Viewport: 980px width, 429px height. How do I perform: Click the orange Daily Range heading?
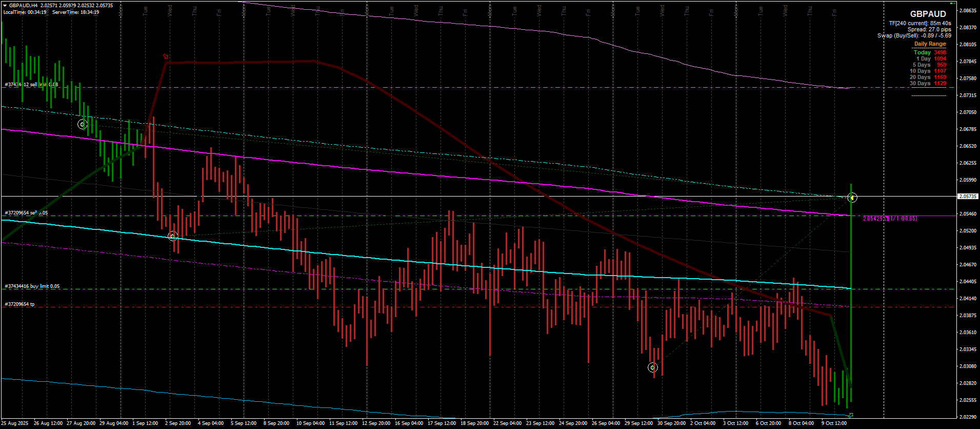[x=930, y=44]
